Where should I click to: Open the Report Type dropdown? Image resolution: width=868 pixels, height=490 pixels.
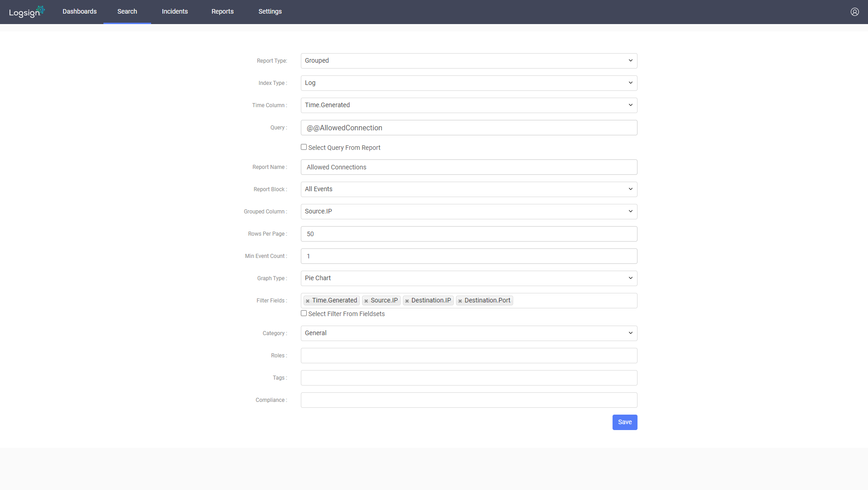469,61
